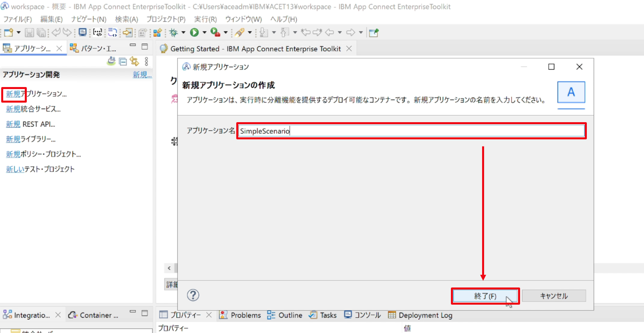This screenshot has width=644, height=333.
Task: Click the 終了(F) finish button
Action: coord(485,296)
